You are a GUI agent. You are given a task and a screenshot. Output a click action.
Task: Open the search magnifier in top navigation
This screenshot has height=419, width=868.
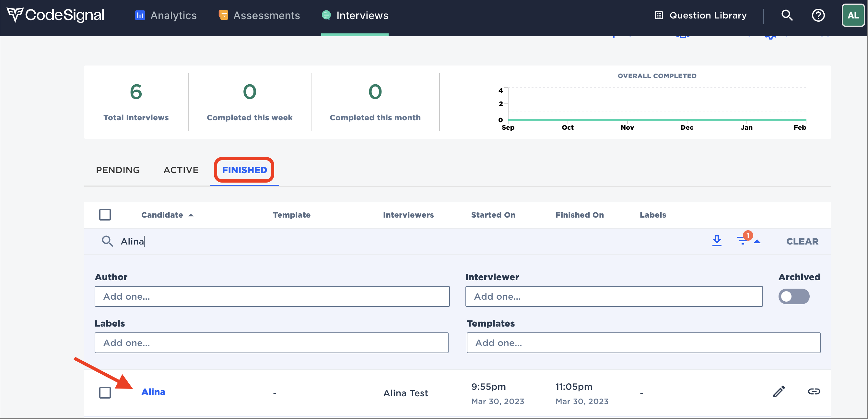pyautogui.click(x=787, y=15)
